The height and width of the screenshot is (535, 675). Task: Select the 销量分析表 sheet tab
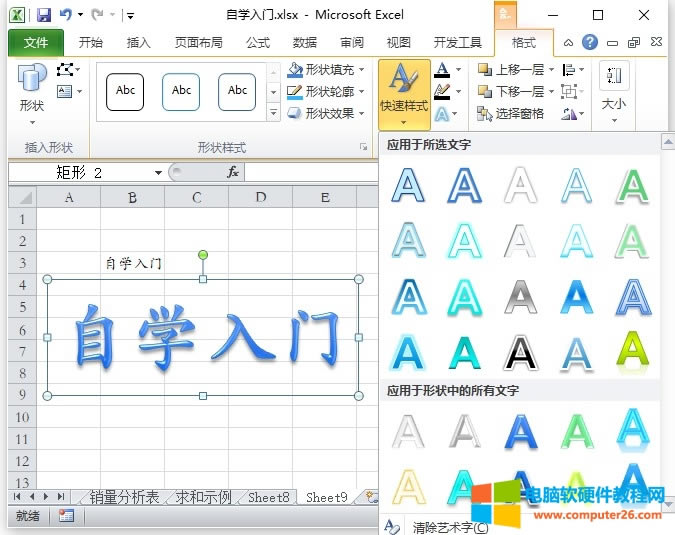(x=124, y=497)
